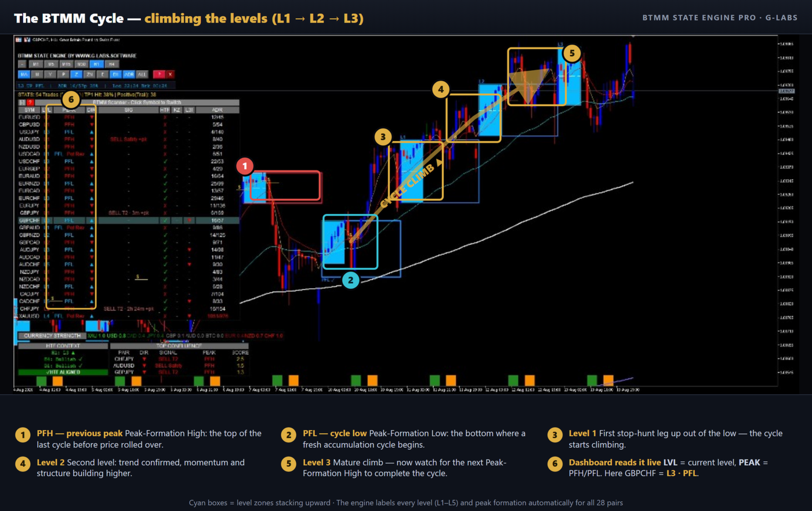Click the ADR column header in the scanner
This screenshot has width=812, height=511.
click(x=217, y=110)
